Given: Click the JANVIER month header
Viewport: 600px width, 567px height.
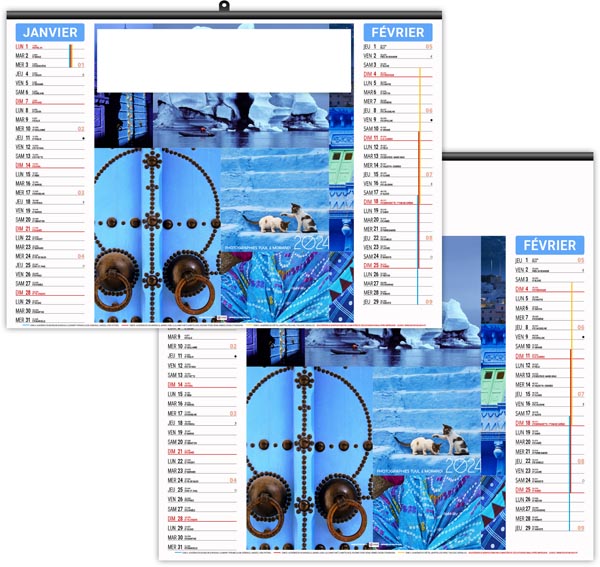Looking at the screenshot, I should 50,32.
